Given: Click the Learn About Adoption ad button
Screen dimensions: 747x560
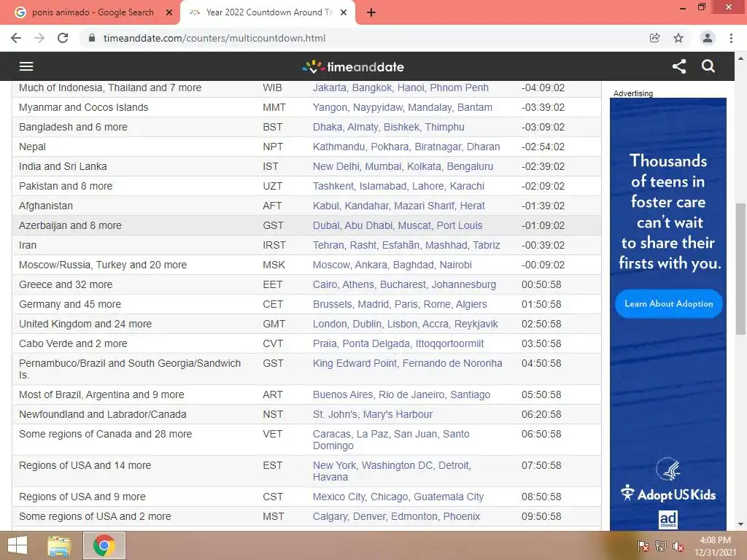Looking at the screenshot, I should pyautogui.click(x=669, y=304).
